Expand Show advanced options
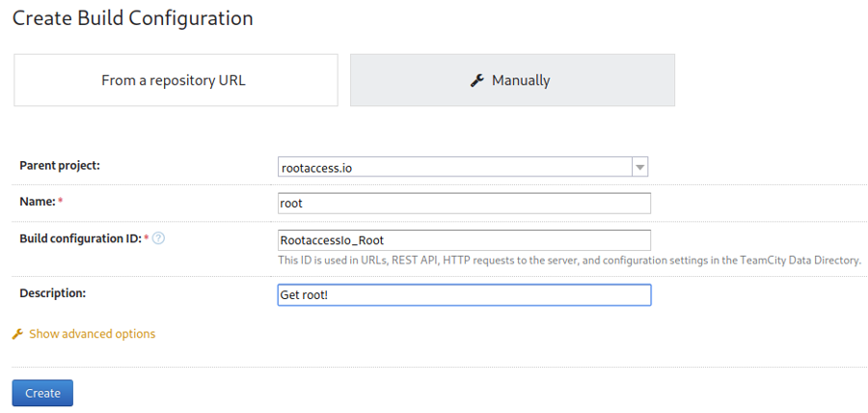 (x=92, y=334)
